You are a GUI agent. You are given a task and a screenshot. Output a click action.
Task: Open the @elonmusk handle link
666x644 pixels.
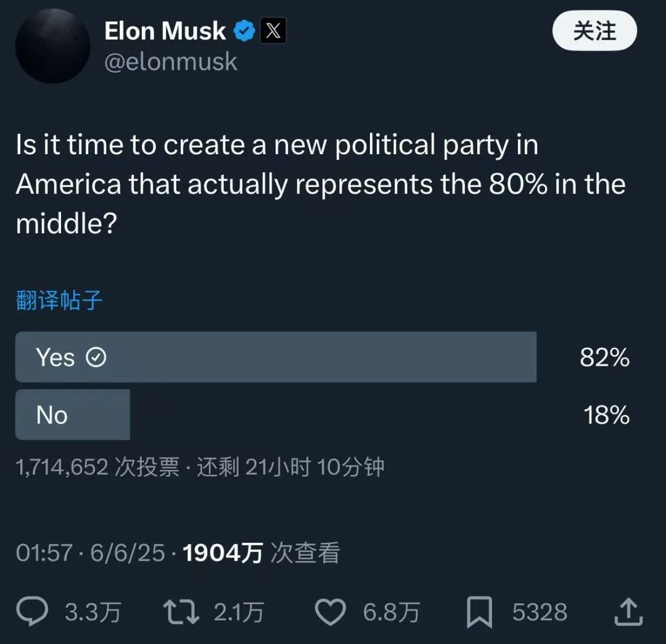[171, 62]
